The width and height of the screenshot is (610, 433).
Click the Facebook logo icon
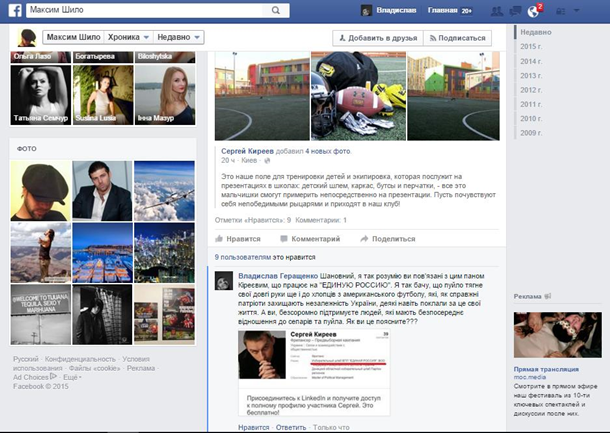(12, 11)
